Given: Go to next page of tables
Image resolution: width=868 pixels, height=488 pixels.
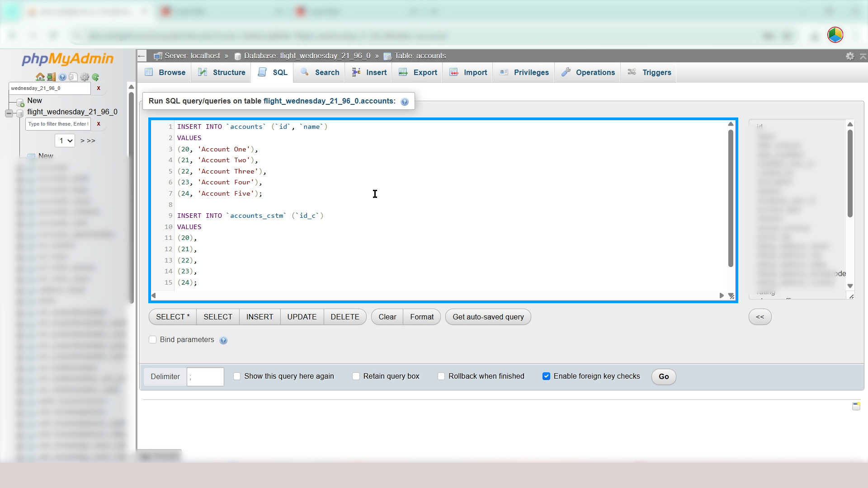Looking at the screenshot, I should (82, 141).
